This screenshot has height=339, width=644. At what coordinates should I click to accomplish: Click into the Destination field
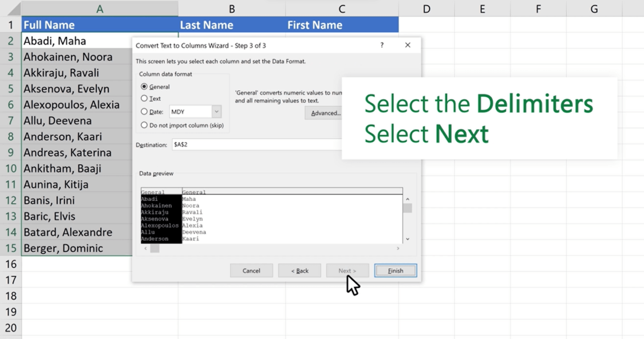pyautogui.click(x=257, y=144)
